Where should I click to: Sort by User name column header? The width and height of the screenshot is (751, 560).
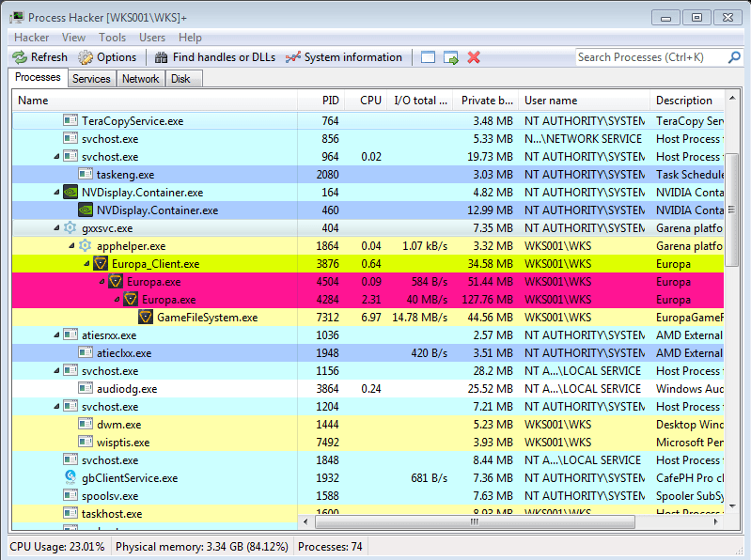585,101
